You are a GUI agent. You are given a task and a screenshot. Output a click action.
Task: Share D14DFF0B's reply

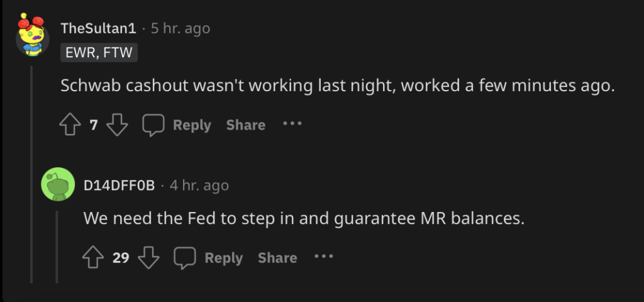(x=277, y=258)
